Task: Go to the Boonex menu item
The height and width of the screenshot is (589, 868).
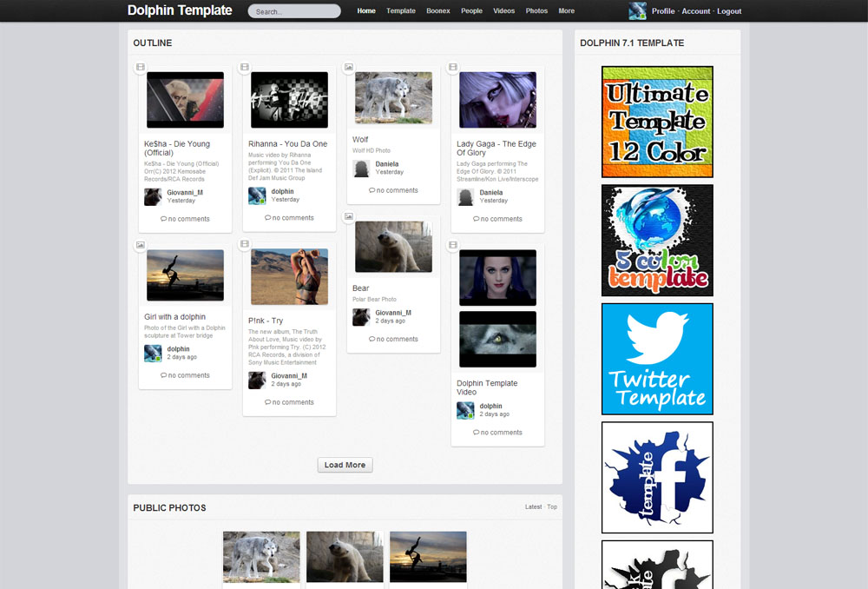Action: coord(437,11)
